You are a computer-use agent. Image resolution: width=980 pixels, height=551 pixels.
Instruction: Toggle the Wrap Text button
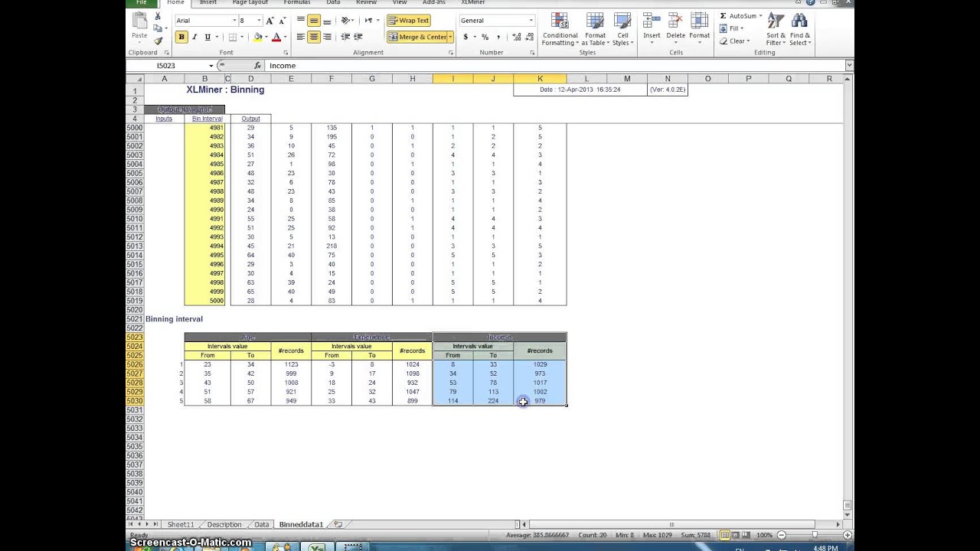[x=409, y=21]
